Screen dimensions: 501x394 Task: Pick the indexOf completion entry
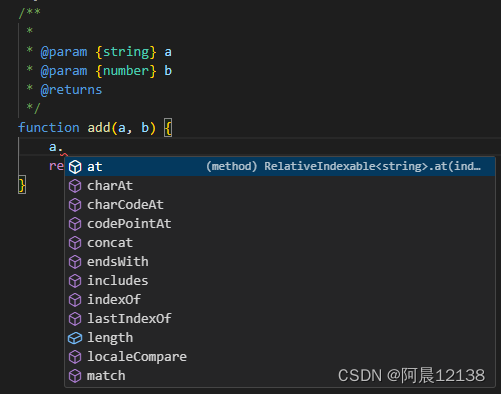[280, 300]
